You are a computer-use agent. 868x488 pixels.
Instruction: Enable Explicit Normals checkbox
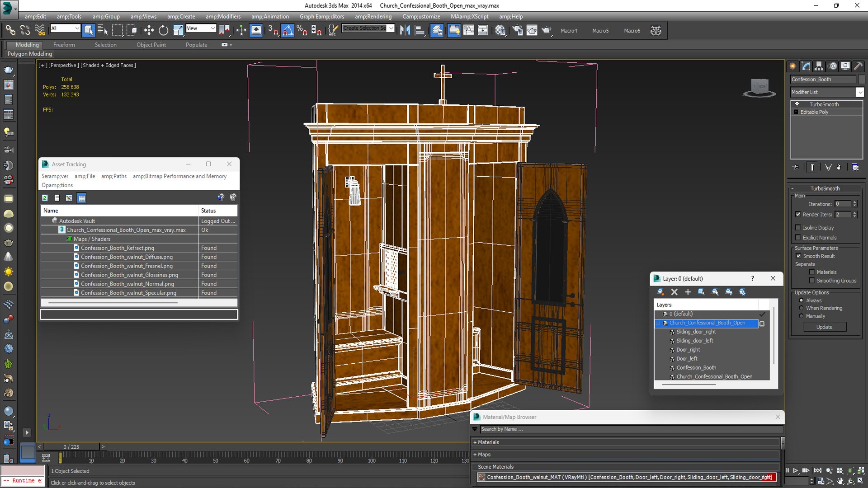798,238
